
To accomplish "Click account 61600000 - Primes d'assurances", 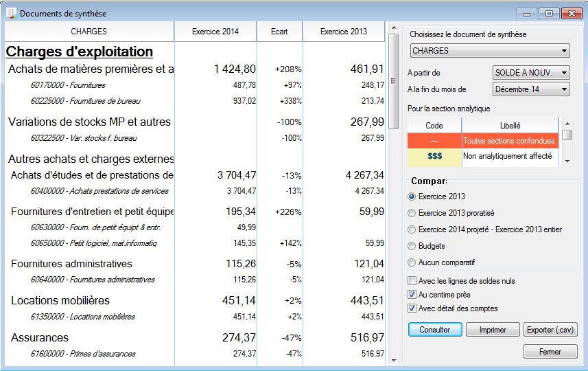I will point(83,354).
